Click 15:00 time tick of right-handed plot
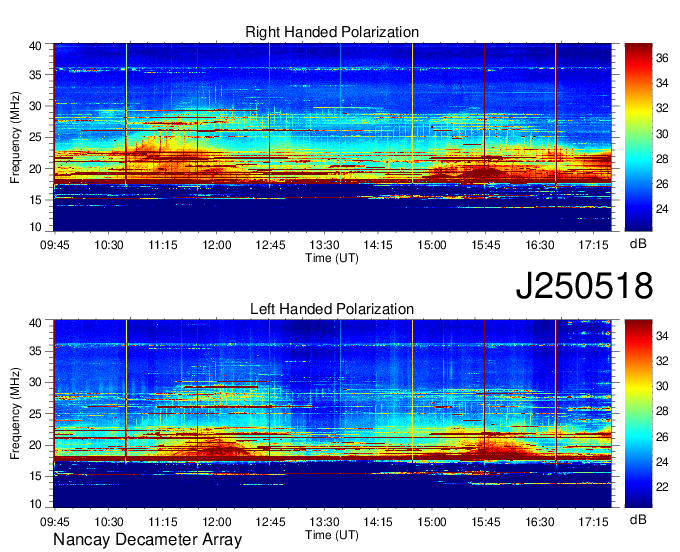Screen dimensions: 680x552 click(x=432, y=245)
